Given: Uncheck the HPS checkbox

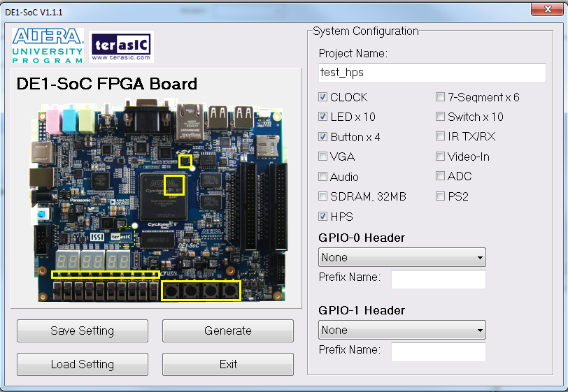Looking at the screenshot, I should coord(322,217).
